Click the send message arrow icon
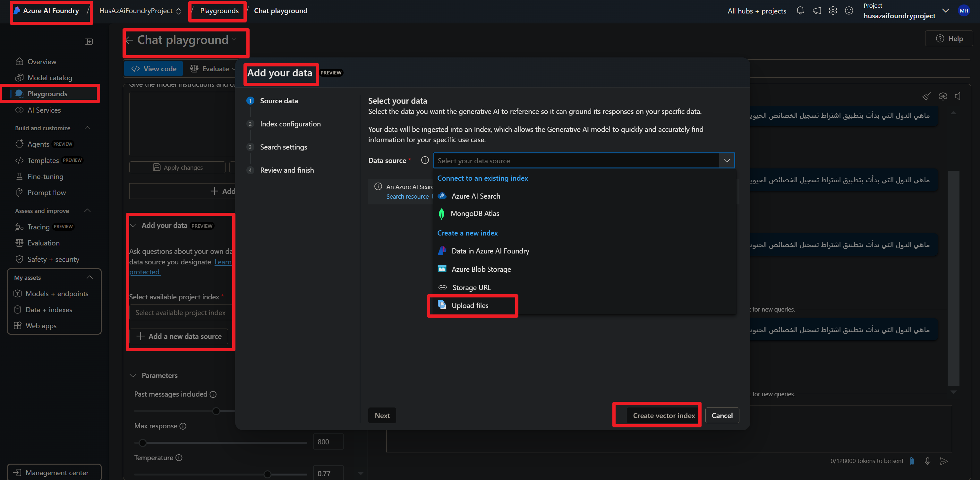This screenshot has height=480, width=980. click(944, 461)
